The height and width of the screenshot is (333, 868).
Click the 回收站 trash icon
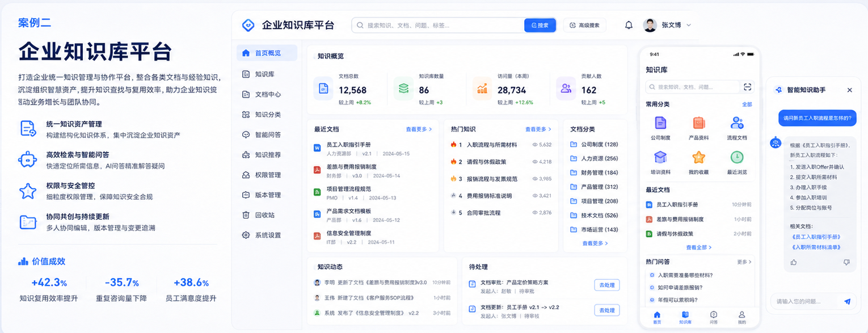point(246,215)
